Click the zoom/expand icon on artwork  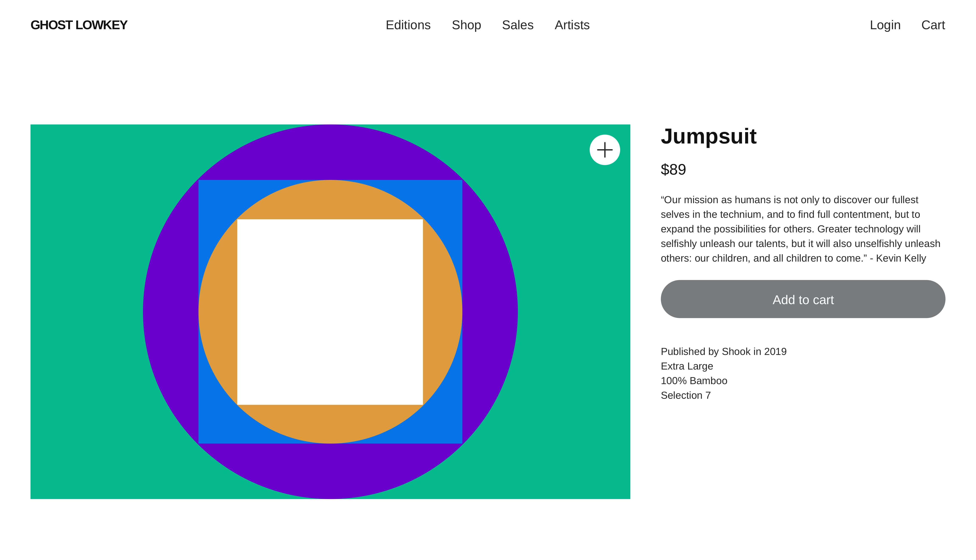(604, 150)
